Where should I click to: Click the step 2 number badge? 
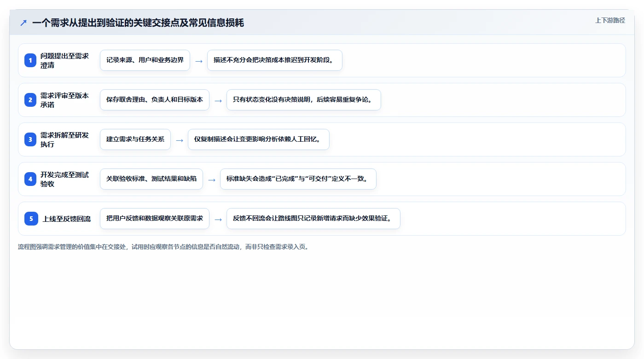(30, 100)
